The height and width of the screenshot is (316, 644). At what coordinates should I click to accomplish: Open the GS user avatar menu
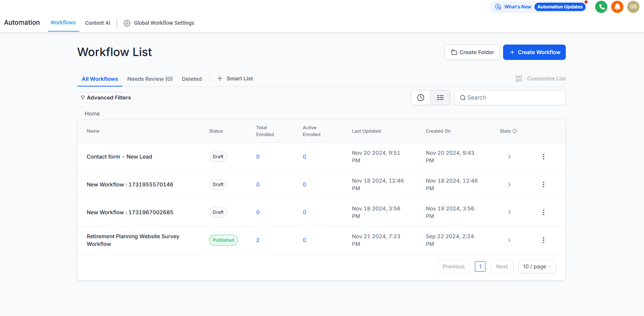tap(633, 7)
